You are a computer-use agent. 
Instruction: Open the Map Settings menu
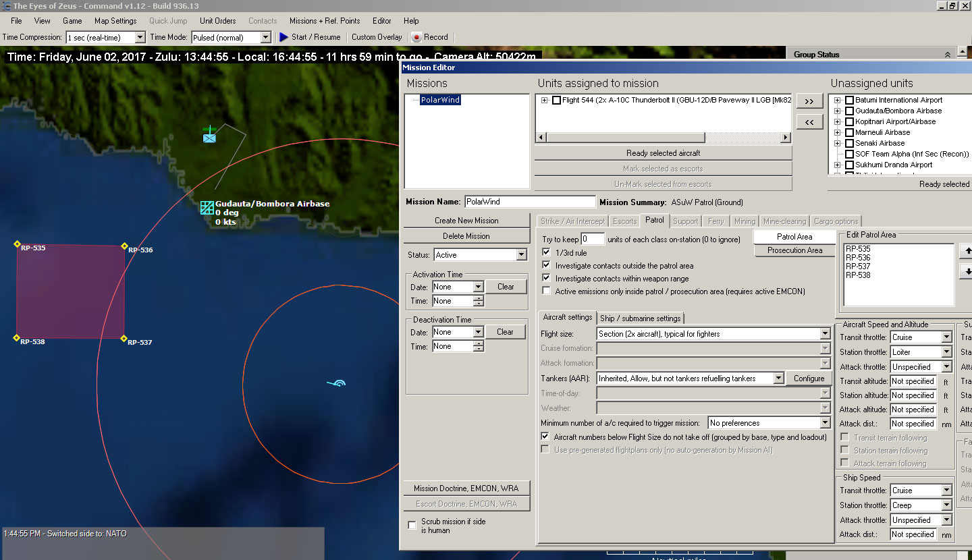pos(115,21)
